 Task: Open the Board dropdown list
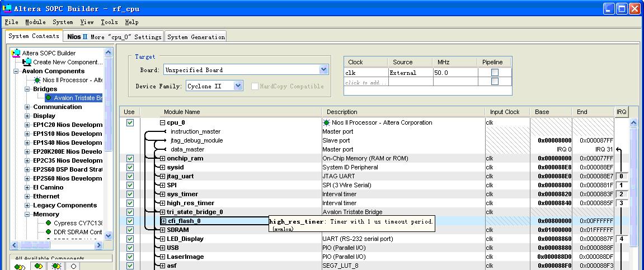coord(323,70)
